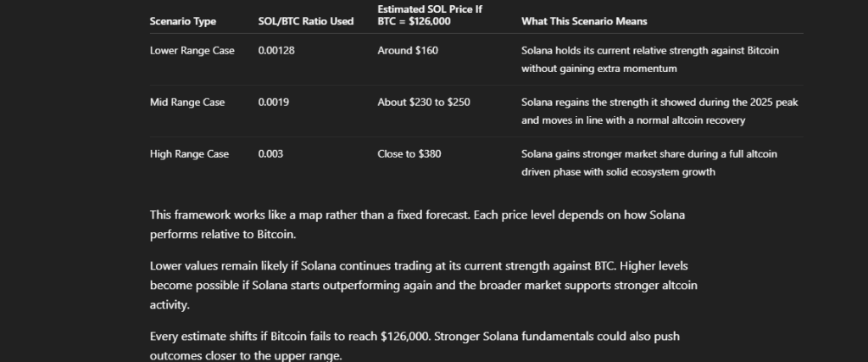
Task: Click the "Close to $380" price cell
Action: click(x=409, y=154)
